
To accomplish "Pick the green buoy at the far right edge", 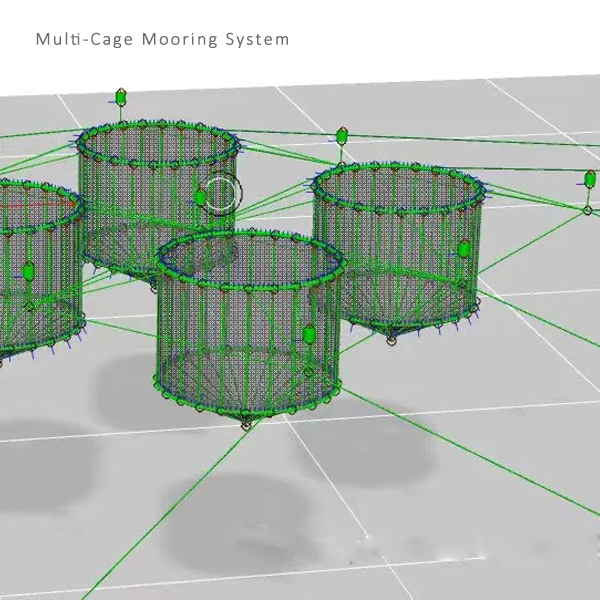I will pos(590,180).
